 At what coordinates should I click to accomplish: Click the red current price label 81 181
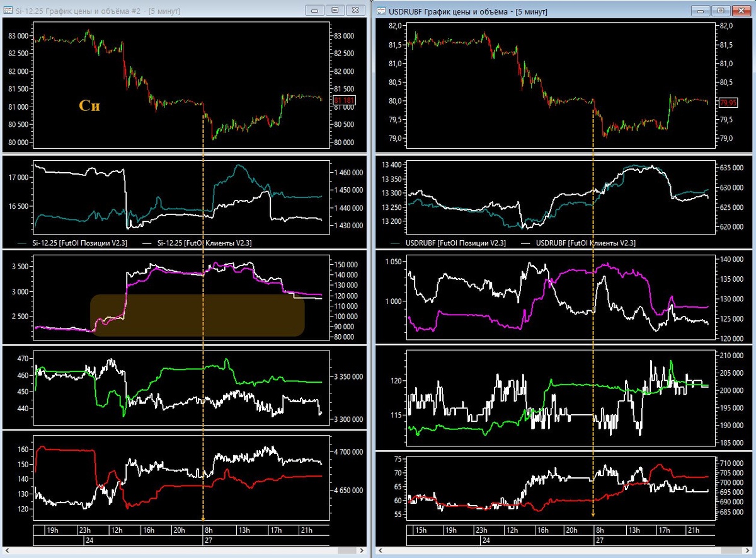coord(345,100)
